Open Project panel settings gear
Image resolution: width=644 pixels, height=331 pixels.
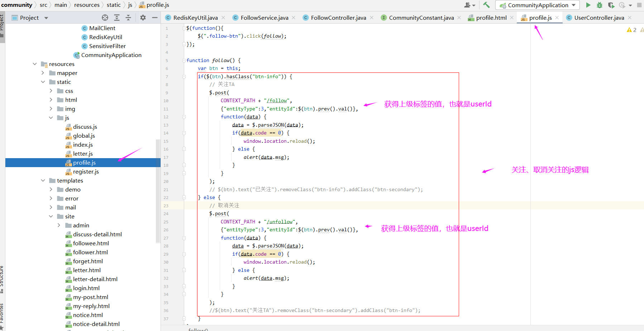click(143, 18)
